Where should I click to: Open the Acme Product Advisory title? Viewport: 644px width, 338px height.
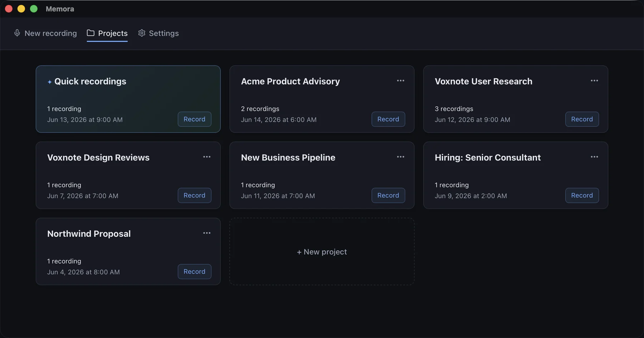pos(291,82)
